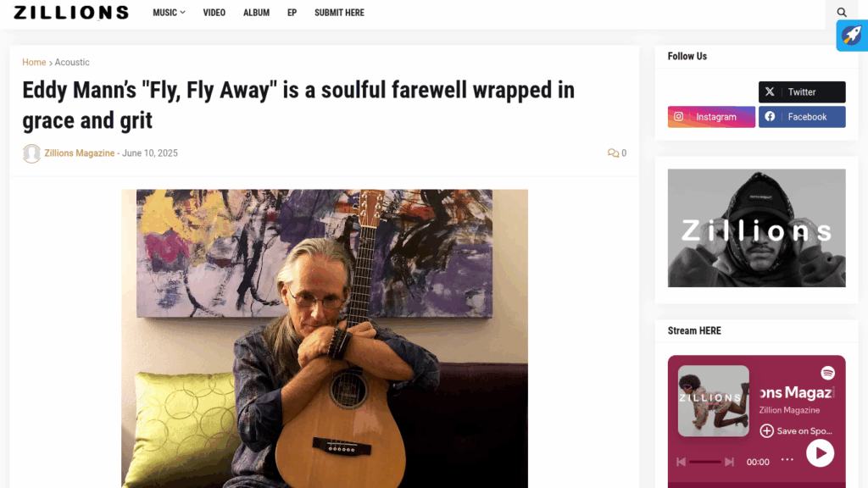Click the blue rocket icon
The width and height of the screenshot is (868, 488).
point(851,36)
